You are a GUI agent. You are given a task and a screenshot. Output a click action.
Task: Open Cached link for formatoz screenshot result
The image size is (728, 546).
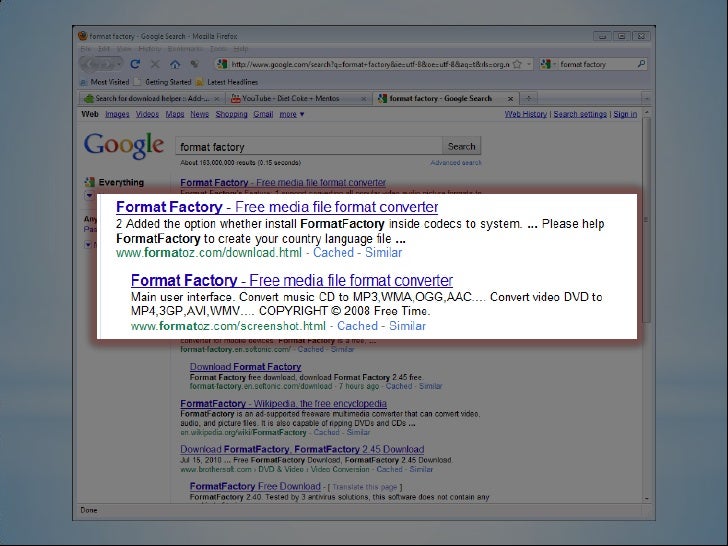pyautogui.click(x=358, y=326)
